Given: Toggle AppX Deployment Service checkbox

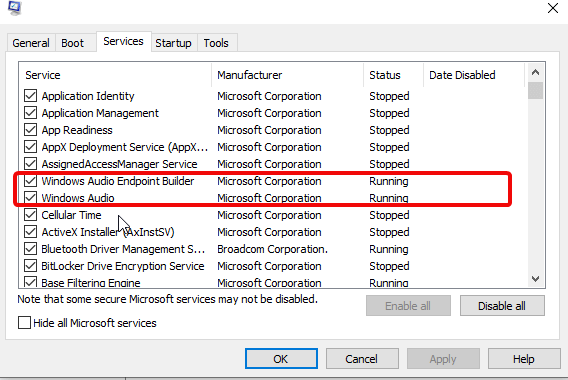Looking at the screenshot, I should click(x=30, y=147).
